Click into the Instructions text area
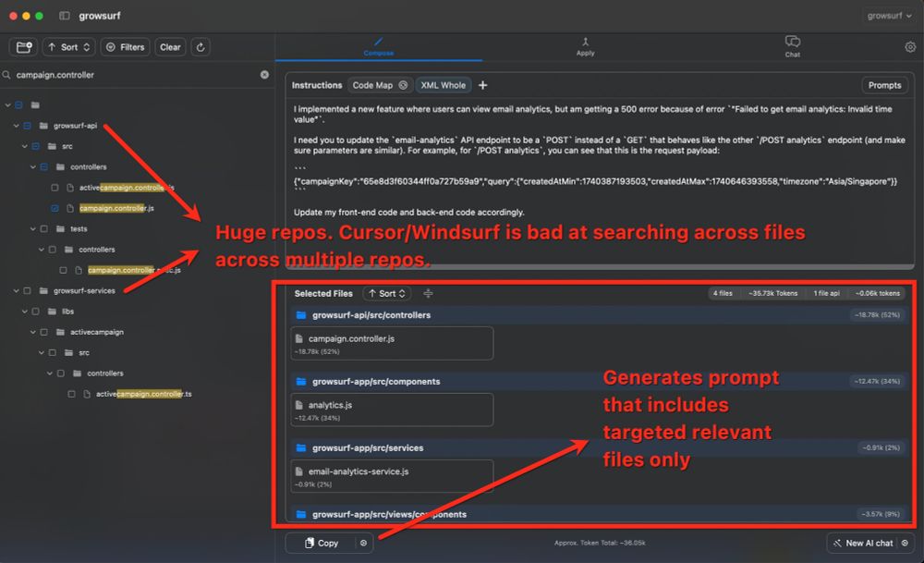924x563 pixels. [600, 179]
